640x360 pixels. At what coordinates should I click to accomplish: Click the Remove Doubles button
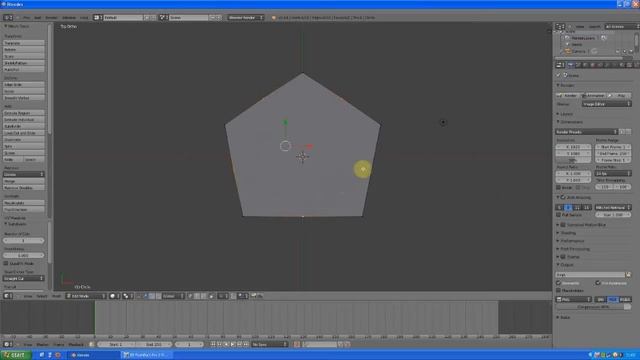[24, 188]
